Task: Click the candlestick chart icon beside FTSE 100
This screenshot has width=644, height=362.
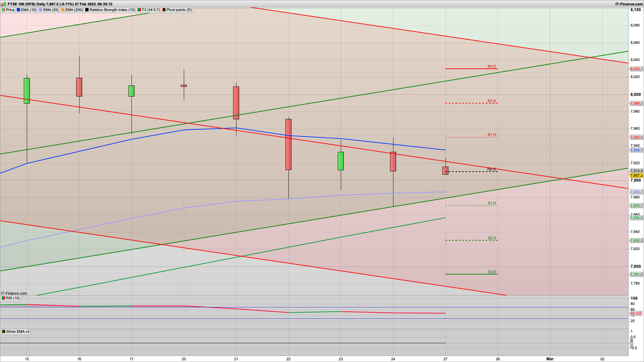Action: (4, 4)
